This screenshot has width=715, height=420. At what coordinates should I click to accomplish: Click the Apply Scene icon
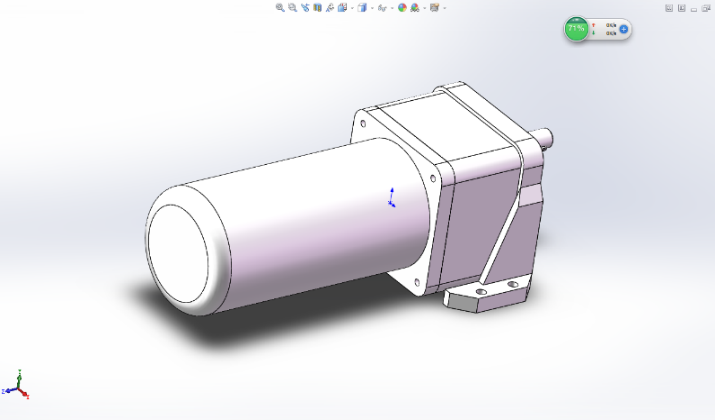click(414, 8)
